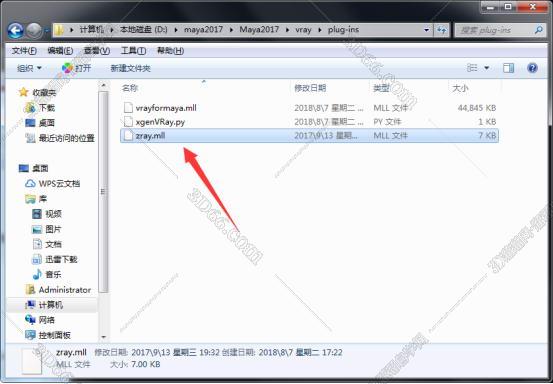
Task: Open the 视频 library icon
Action: point(37,214)
